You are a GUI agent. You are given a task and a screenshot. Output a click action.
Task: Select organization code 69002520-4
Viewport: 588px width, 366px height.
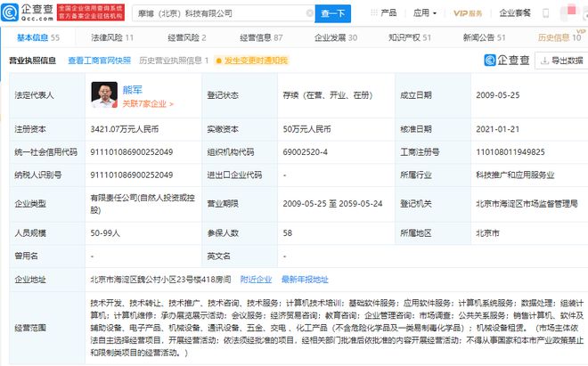[x=305, y=152]
